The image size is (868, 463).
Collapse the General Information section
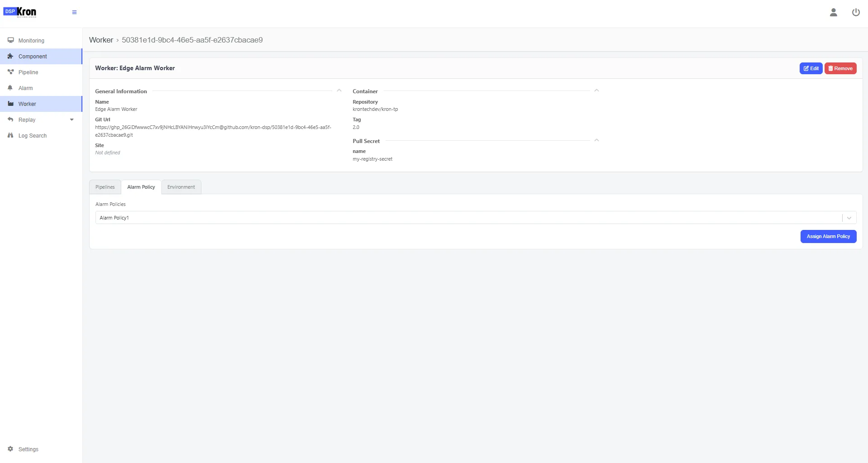[339, 91]
